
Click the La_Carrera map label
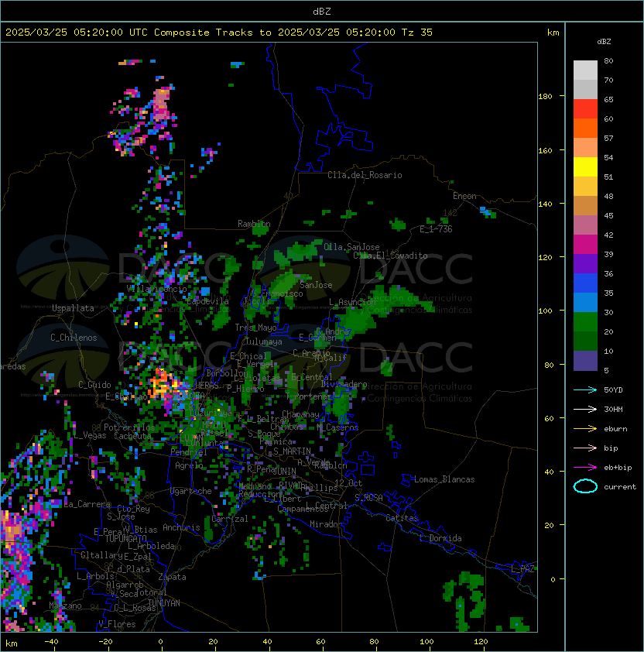(87, 504)
